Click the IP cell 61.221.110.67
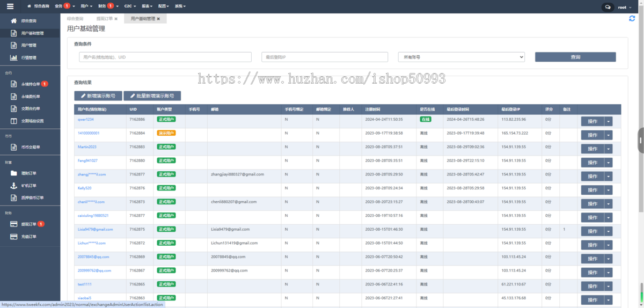 [514, 284]
